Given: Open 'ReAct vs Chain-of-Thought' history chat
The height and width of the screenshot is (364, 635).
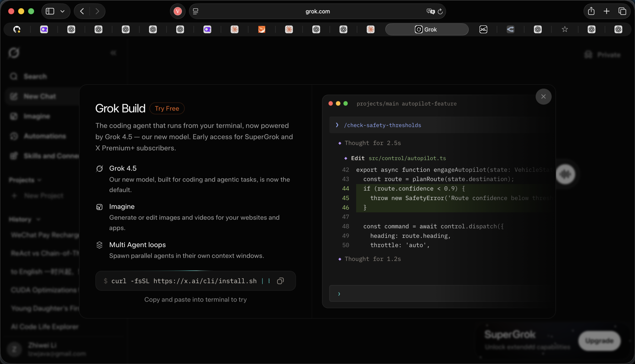Looking at the screenshot, I should (45, 253).
